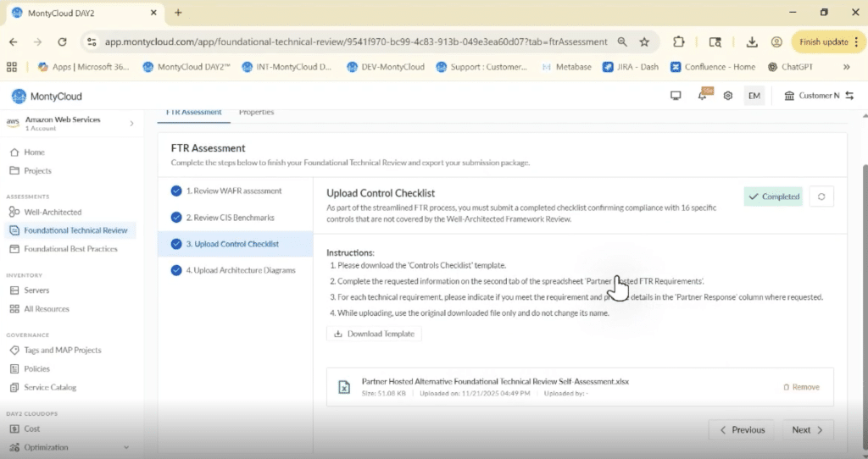Click the refresh icon beside Completed badge
868x459 pixels.
[x=821, y=196]
